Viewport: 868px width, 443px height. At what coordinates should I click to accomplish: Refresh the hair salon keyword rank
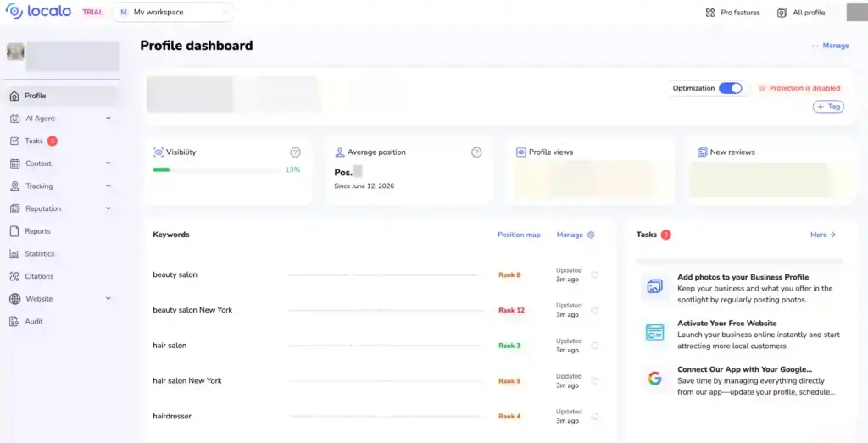pos(594,345)
